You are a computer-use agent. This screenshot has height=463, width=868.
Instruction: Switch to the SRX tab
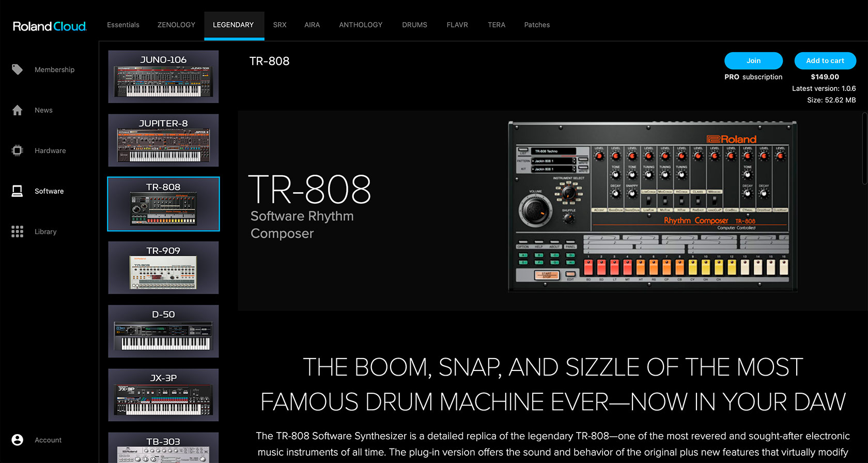tap(280, 25)
